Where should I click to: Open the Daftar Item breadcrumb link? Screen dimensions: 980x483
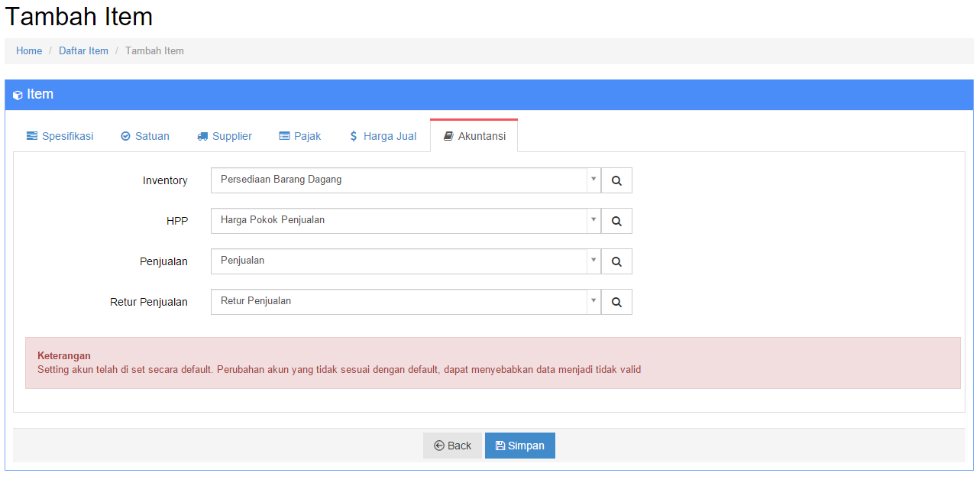click(x=83, y=51)
